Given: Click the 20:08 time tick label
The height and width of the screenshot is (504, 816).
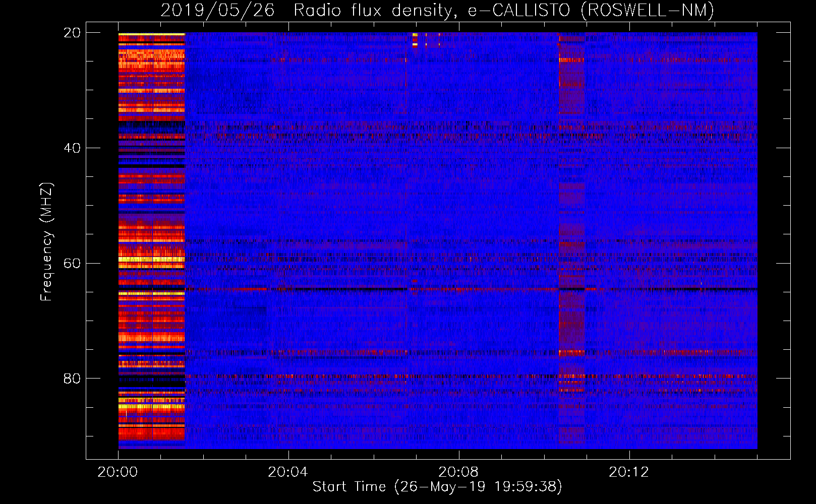Looking at the screenshot, I should click(458, 472).
